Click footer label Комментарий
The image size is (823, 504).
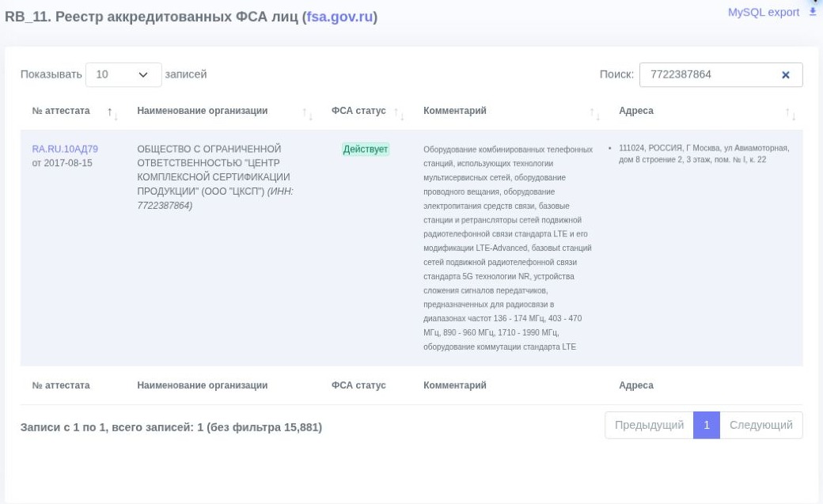click(454, 385)
